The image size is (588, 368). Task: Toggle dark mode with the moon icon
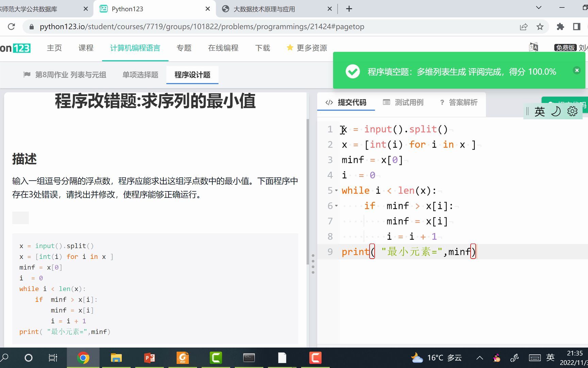point(556,111)
